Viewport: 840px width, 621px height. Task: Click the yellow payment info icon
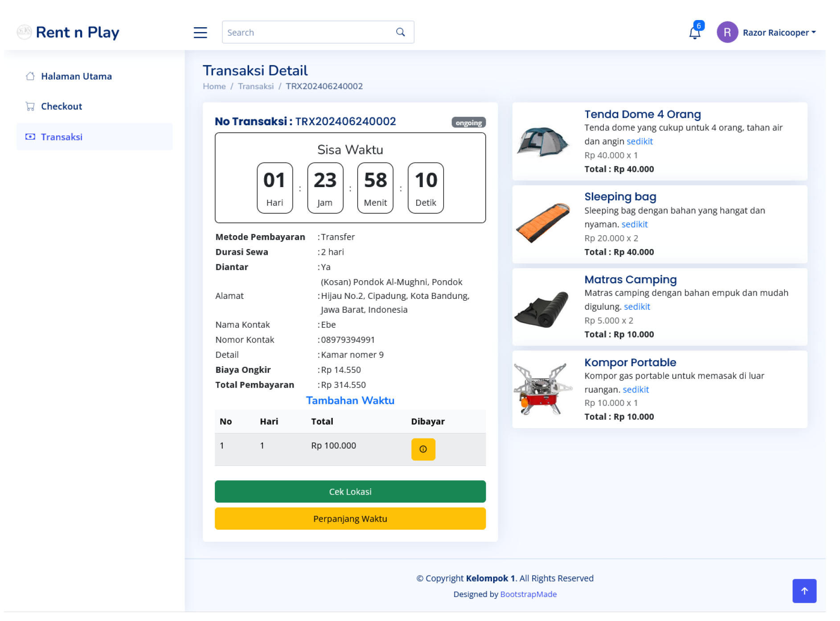click(423, 449)
